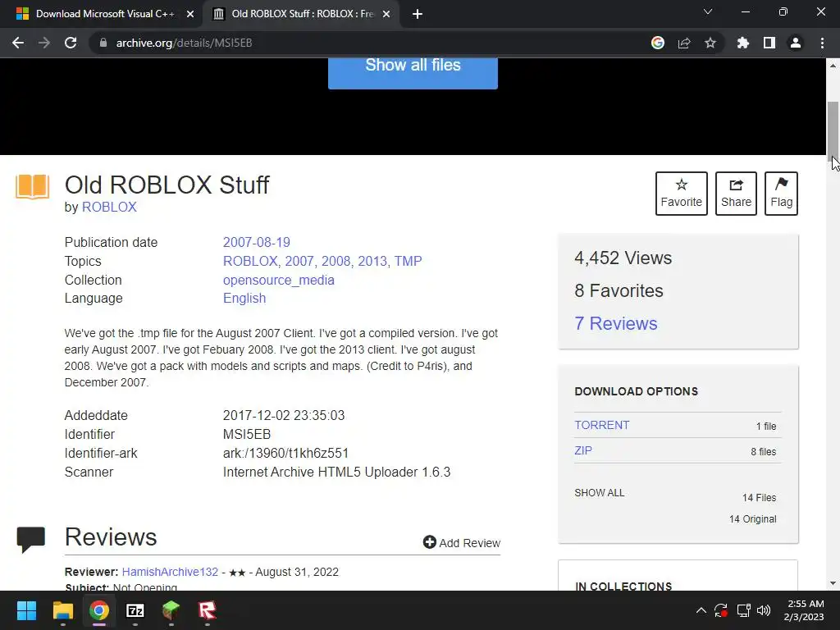Screen dimensions: 840x630
Task: Open a new browser tab
Action: coord(418,14)
